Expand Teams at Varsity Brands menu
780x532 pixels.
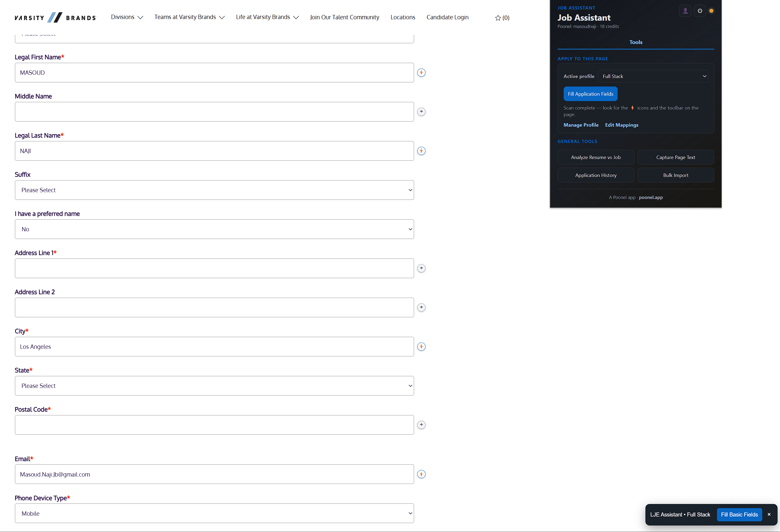(189, 17)
